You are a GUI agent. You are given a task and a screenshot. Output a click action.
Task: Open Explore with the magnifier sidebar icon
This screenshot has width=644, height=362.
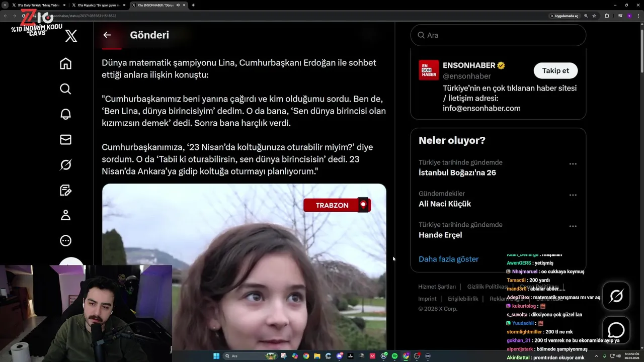pos(65,89)
